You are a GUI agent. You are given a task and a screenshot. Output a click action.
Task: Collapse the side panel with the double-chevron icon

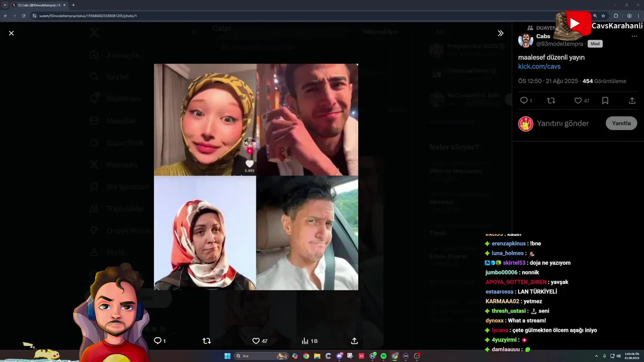tap(500, 33)
